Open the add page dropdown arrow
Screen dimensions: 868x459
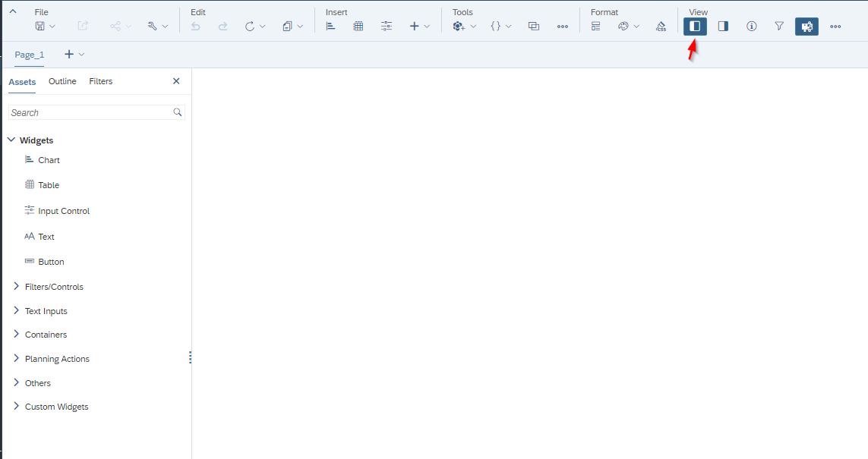click(x=81, y=54)
